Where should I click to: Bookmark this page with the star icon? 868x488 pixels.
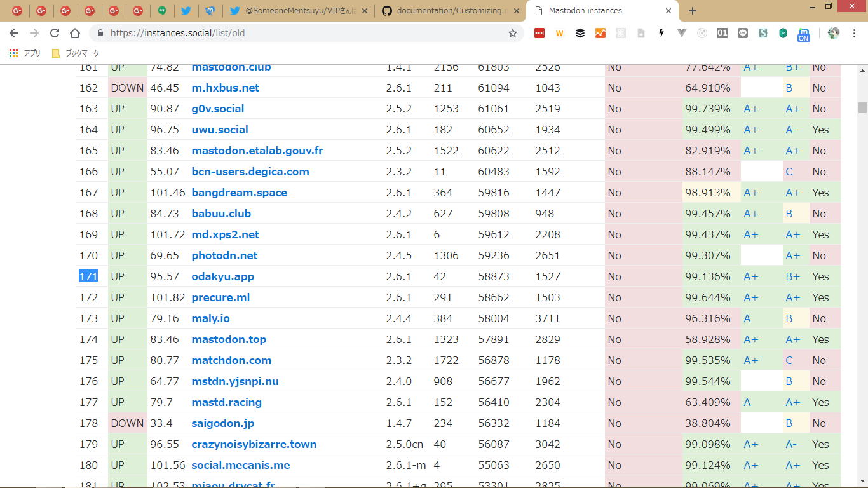click(512, 33)
